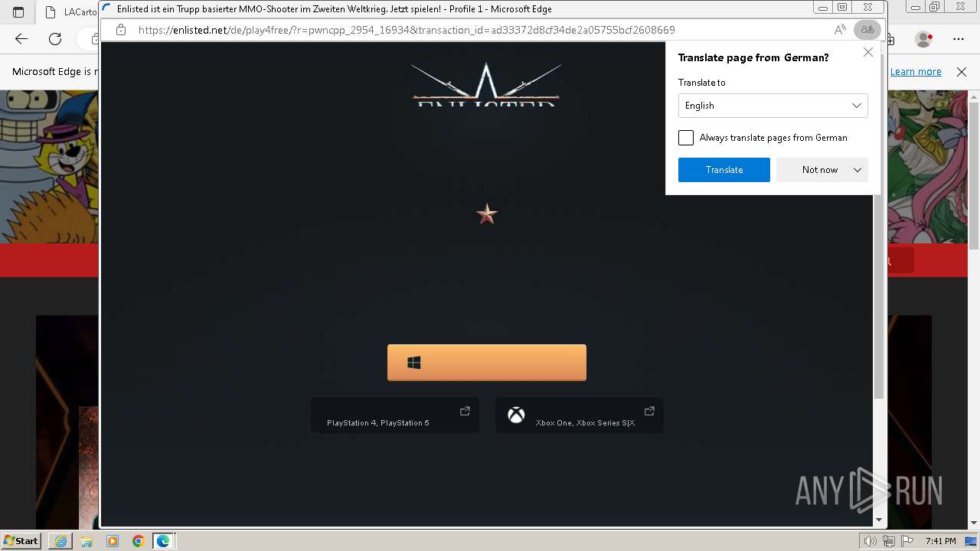This screenshot has height=551, width=980.
Task: Click the bronze star in the page center
Action: point(487,214)
